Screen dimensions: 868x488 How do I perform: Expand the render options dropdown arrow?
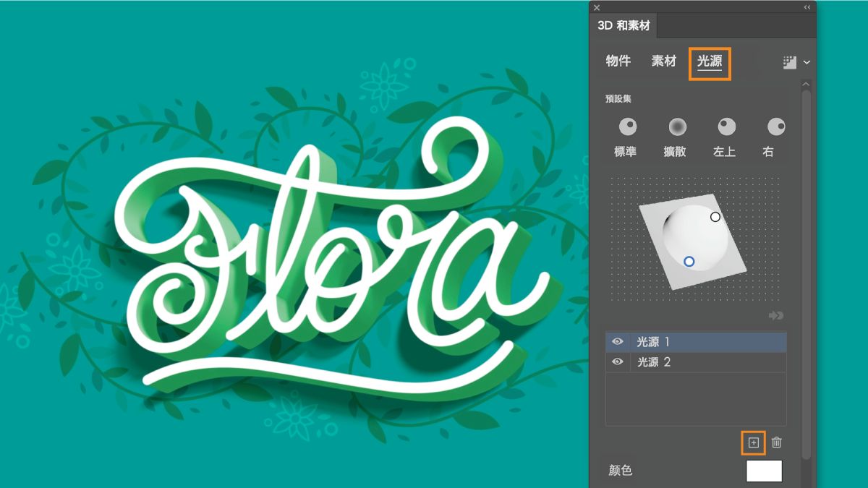point(807,63)
